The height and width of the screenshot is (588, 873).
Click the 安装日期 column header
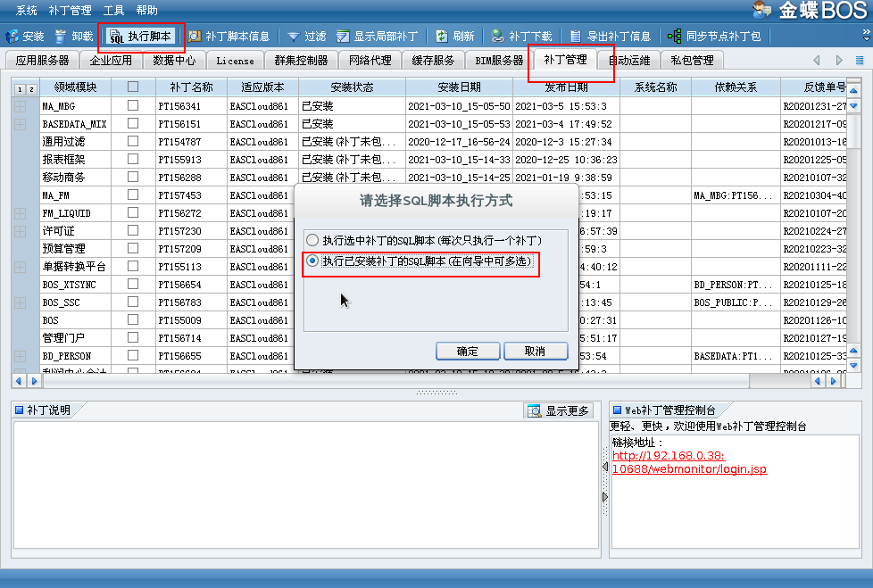[460, 87]
